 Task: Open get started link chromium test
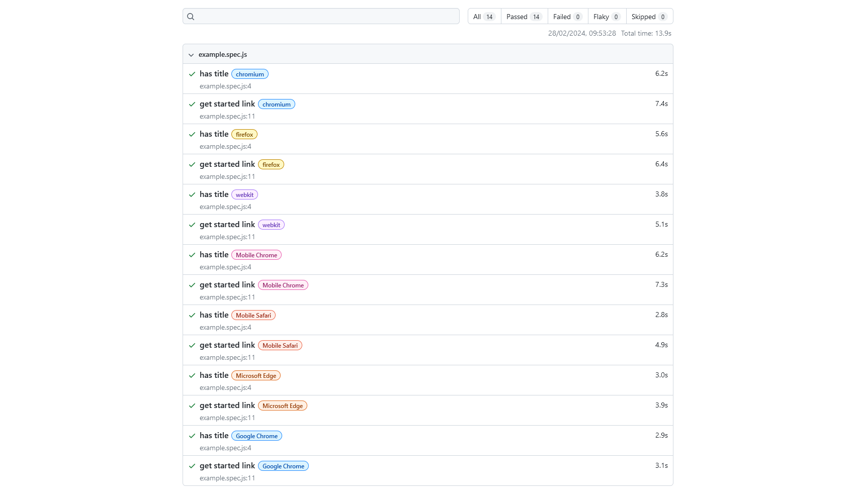(227, 104)
